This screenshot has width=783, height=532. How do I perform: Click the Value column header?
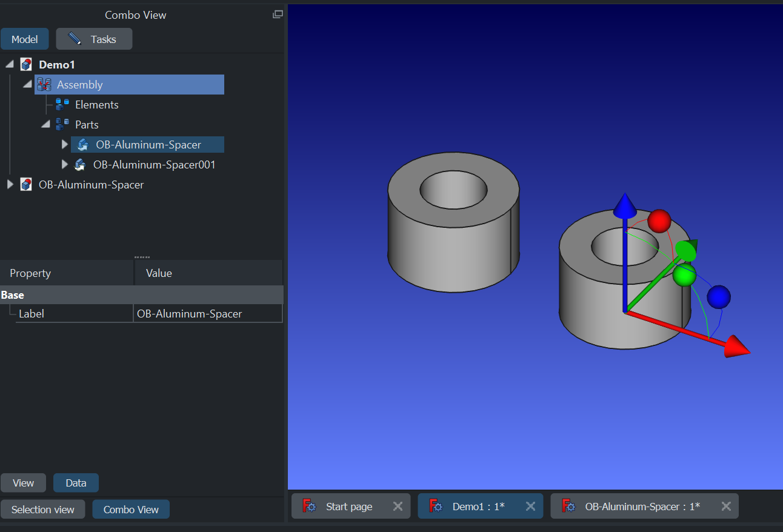click(209, 273)
